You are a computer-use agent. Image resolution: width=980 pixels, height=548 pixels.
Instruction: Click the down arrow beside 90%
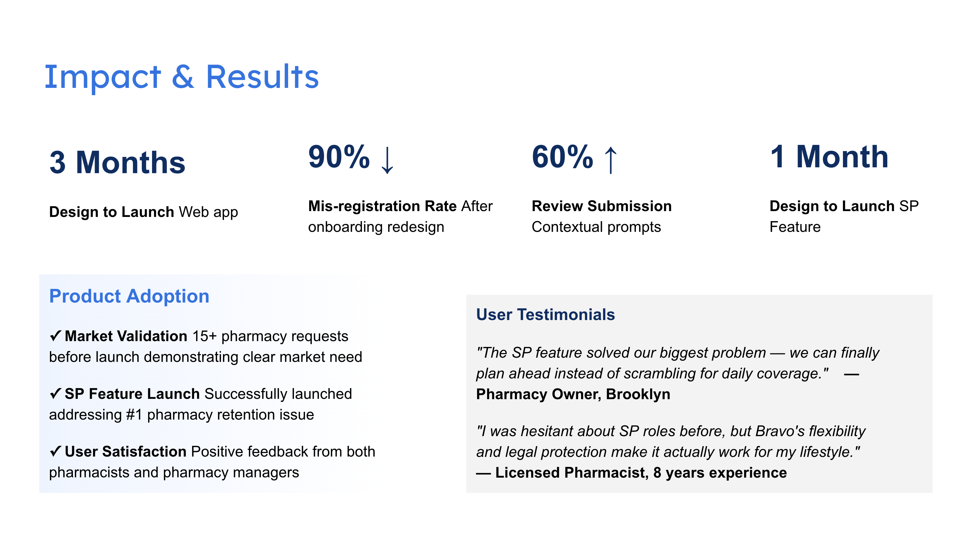pos(387,160)
